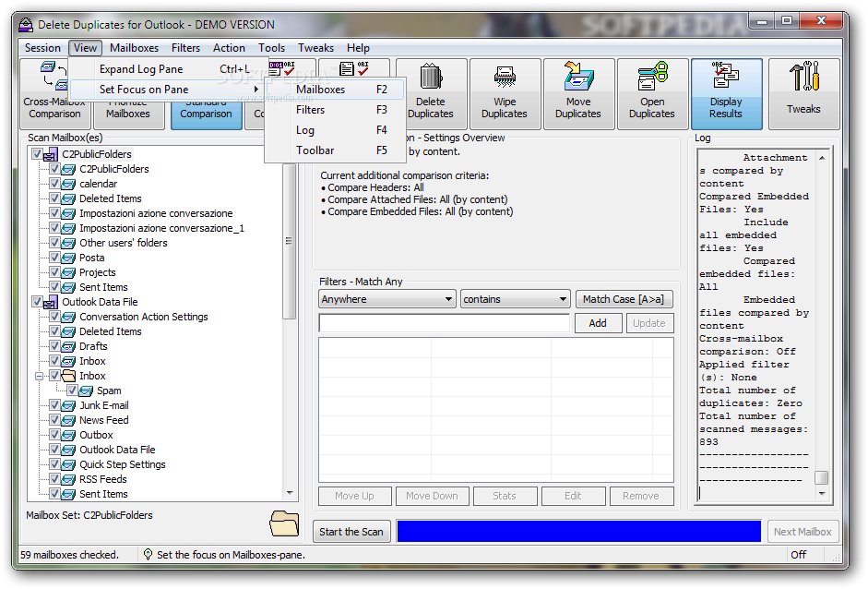Click the application icon in title bar

(26, 25)
